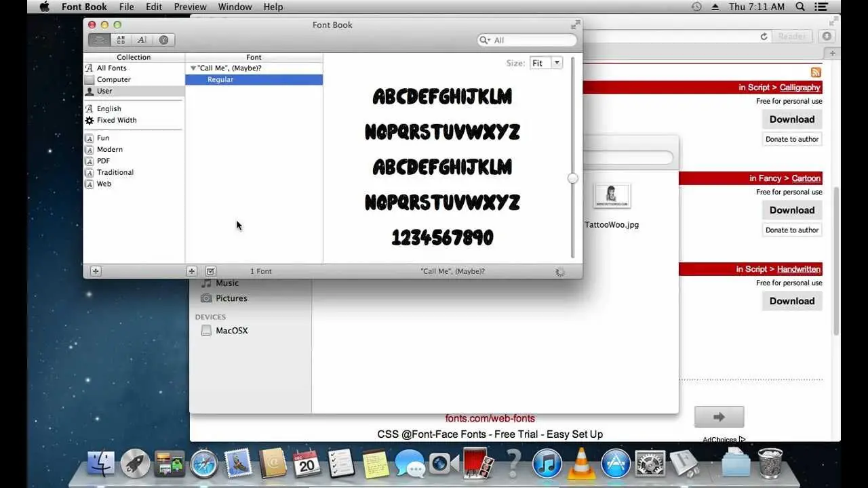
Task: Show font information via Info button
Action: [x=163, y=40]
